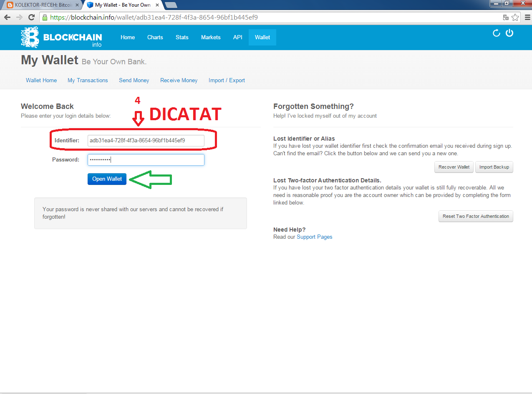The width and height of the screenshot is (532, 394).
Task: Click the browser back arrow
Action: [x=7, y=18]
